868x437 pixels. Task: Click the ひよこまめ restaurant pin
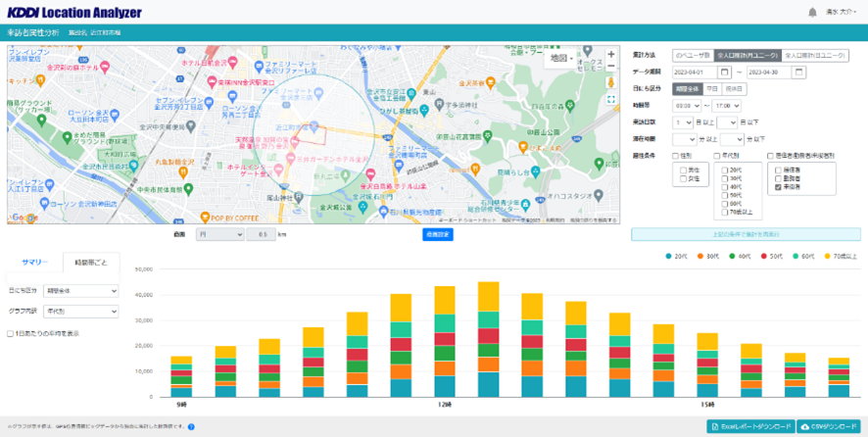(524, 146)
